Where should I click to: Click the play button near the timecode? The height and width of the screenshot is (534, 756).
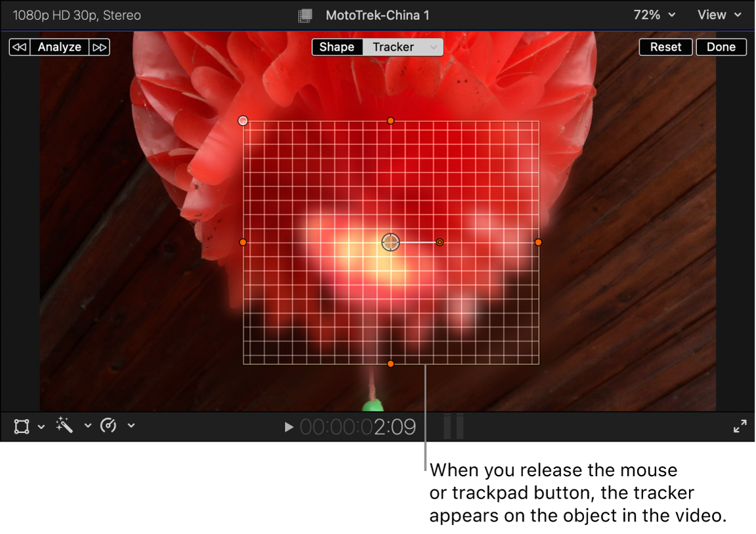[x=287, y=426]
